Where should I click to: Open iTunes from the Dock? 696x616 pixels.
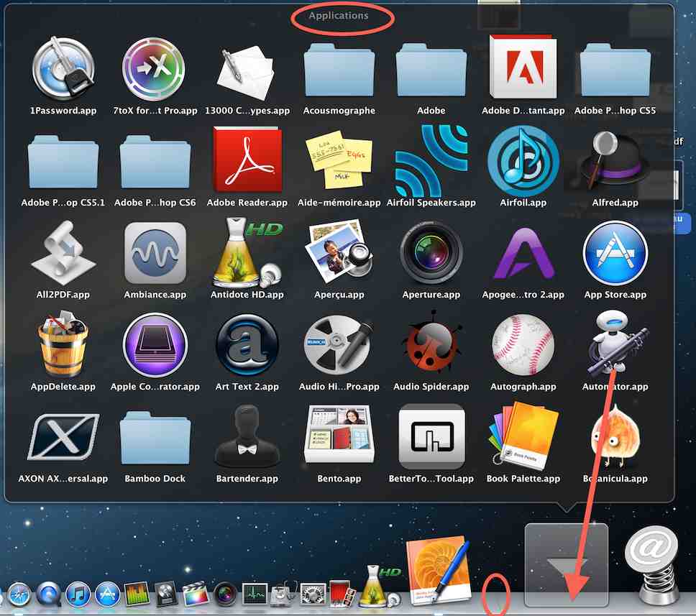click(78, 594)
